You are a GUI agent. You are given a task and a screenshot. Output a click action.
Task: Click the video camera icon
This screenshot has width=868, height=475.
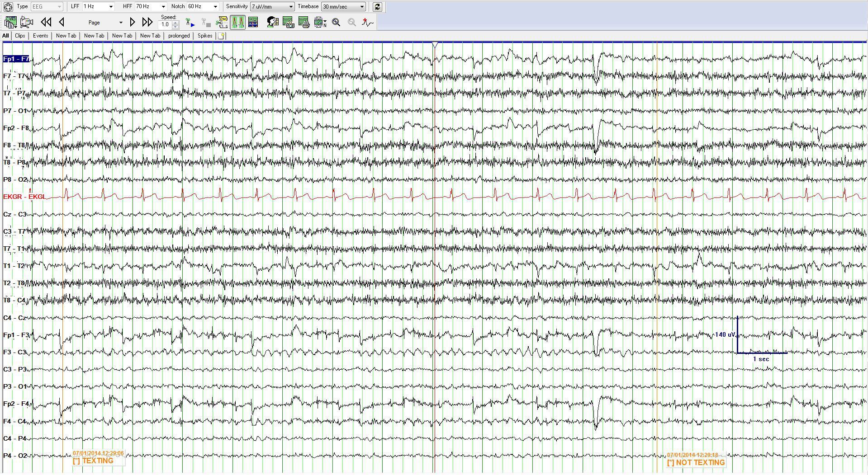(27, 22)
